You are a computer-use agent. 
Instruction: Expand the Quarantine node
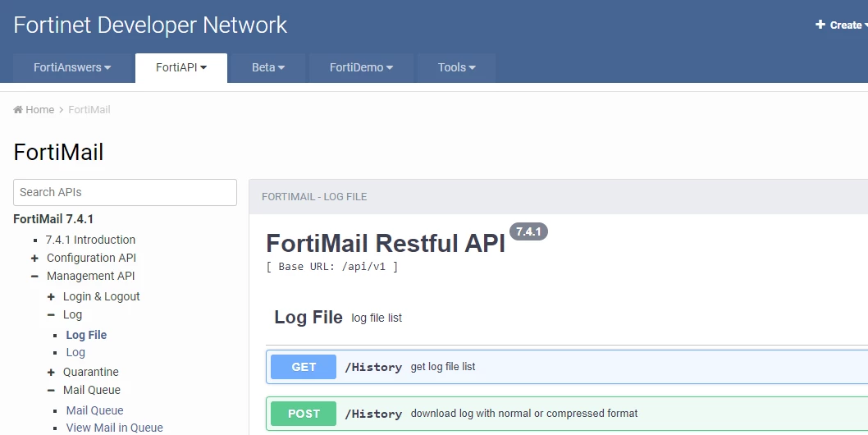click(51, 373)
